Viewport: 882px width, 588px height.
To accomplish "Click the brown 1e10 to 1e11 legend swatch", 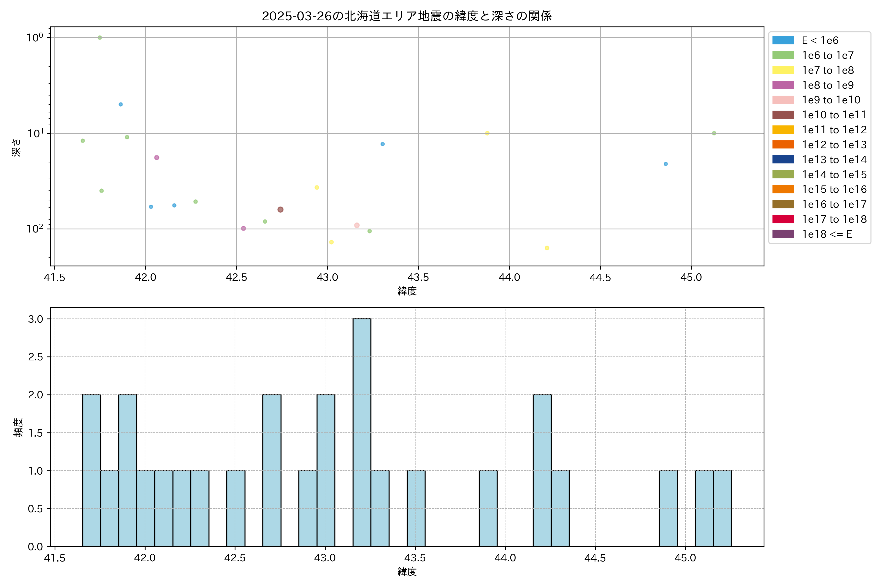I will 783,115.
